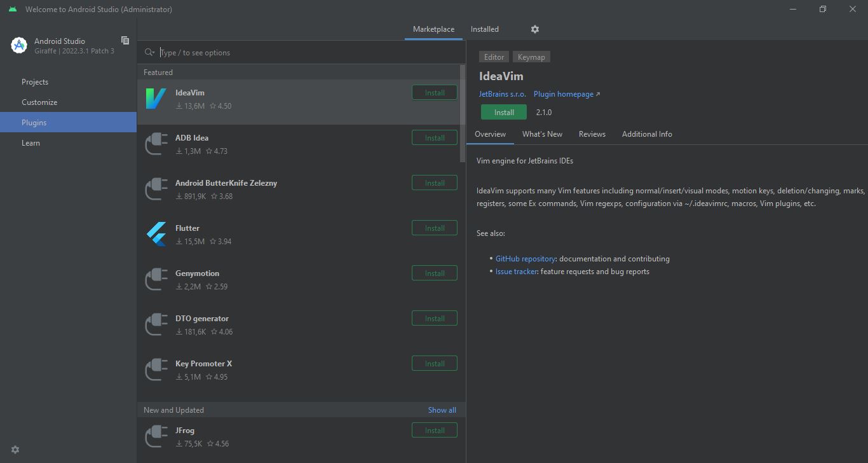Click the Flutter plugin logo
The width and height of the screenshot is (868, 463).
point(156,234)
